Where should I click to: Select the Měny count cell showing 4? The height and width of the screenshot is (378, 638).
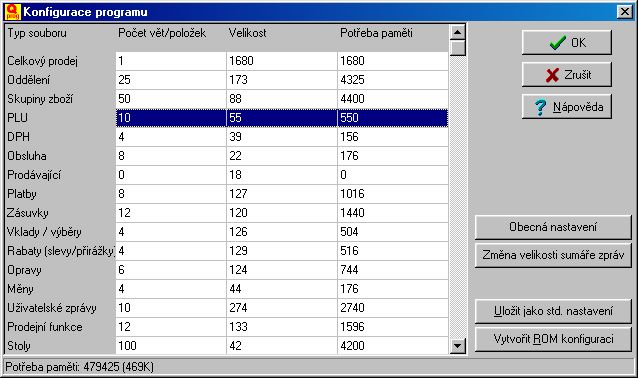(x=171, y=289)
